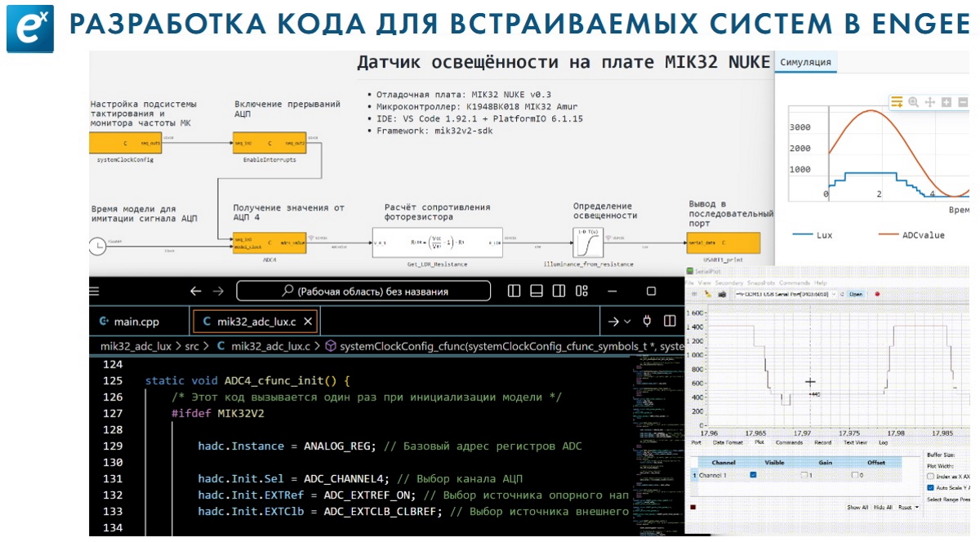This screenshot has height=542, width=980.
Task: Open the Snapshots menu in SerialPlot
Action: (761, 282)
